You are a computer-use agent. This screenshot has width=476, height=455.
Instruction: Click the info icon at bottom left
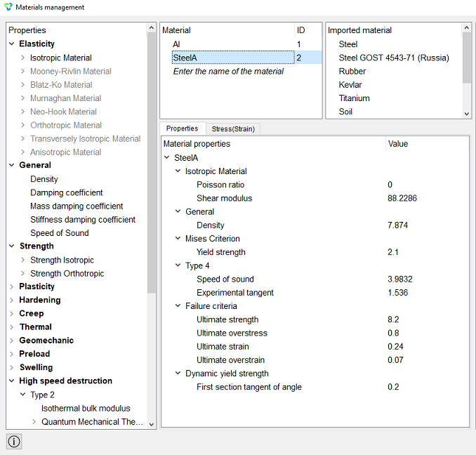tap(14, 442)
